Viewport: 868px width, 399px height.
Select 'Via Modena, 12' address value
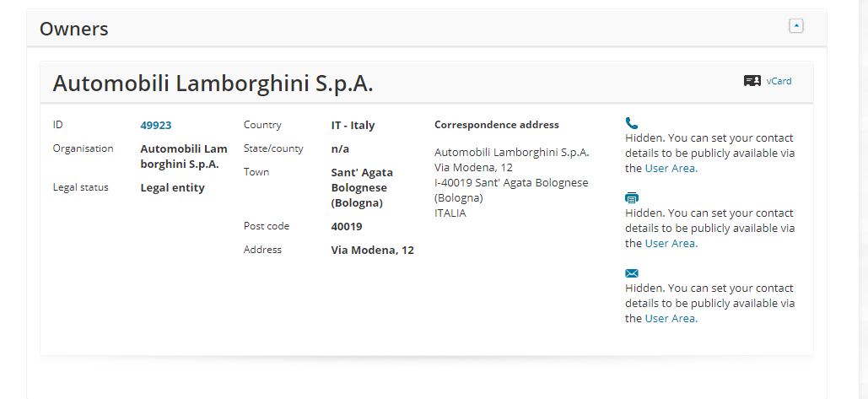point(373,251)
